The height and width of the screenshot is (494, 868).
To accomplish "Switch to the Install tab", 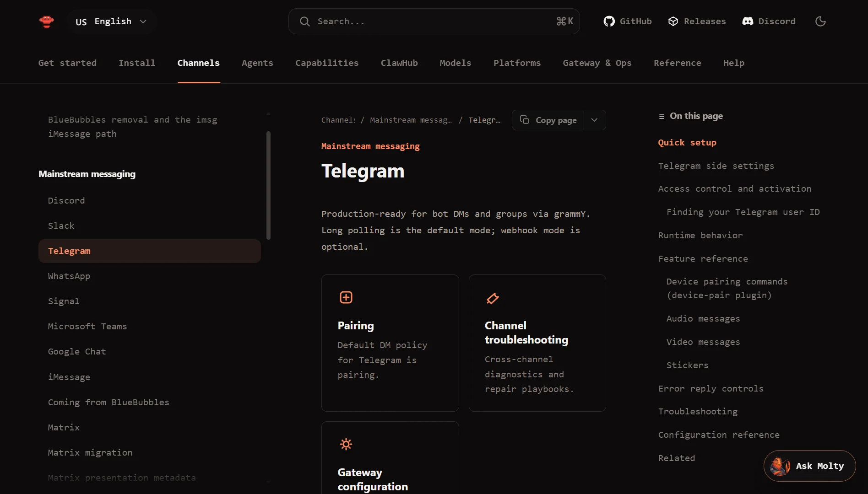I will point(137,63).
